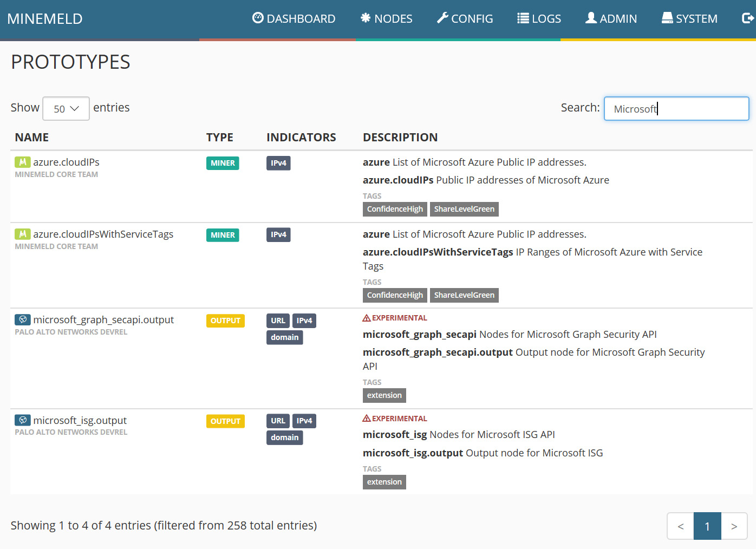
Task: Click the Search input field
Action: pyautogui.click(x=676, y=108)
